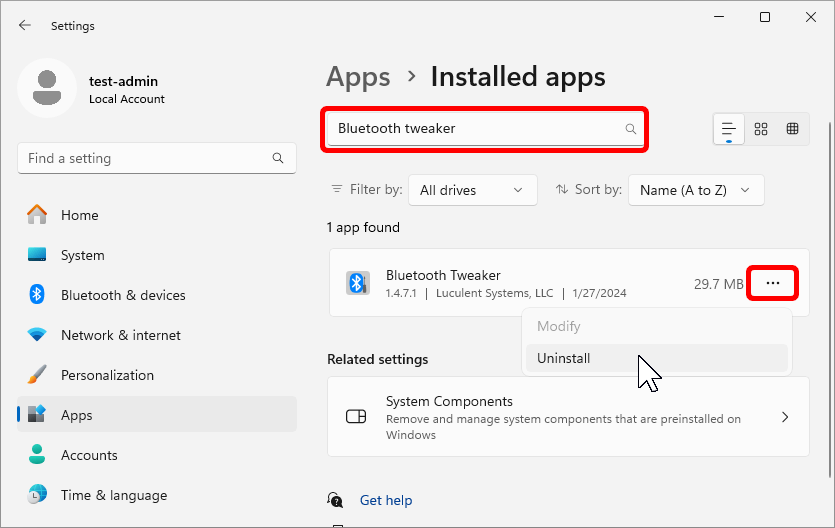Click the System monitor icon
The height and width of the screenshot is (528, 835).
[x=37, y=254]
